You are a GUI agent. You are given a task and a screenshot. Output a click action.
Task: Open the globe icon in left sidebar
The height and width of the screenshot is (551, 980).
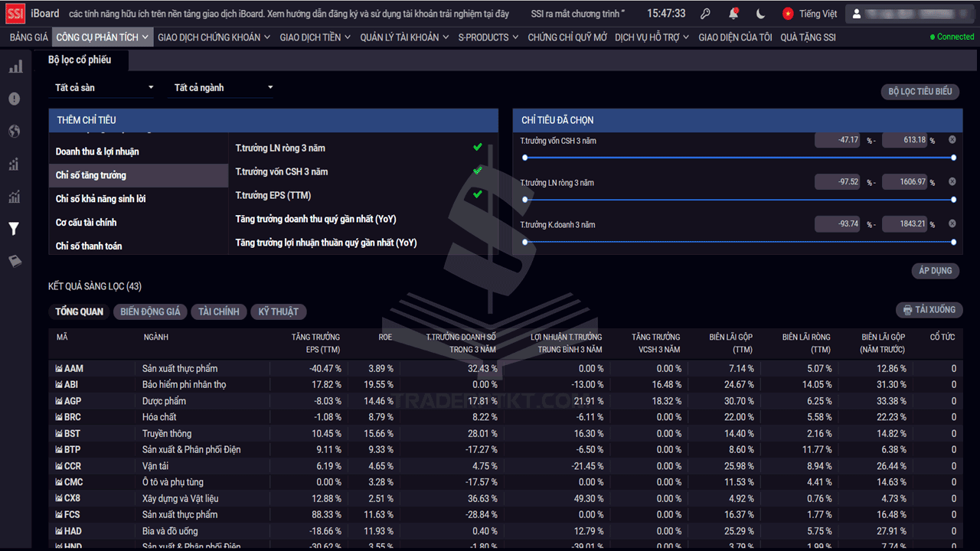pyautogui.click(x=14, y=132)
